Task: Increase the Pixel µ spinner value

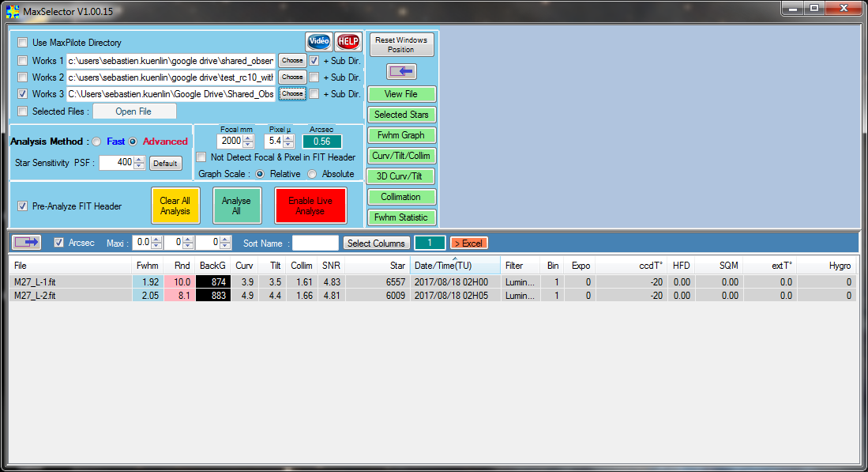Action: click(288, 138)
